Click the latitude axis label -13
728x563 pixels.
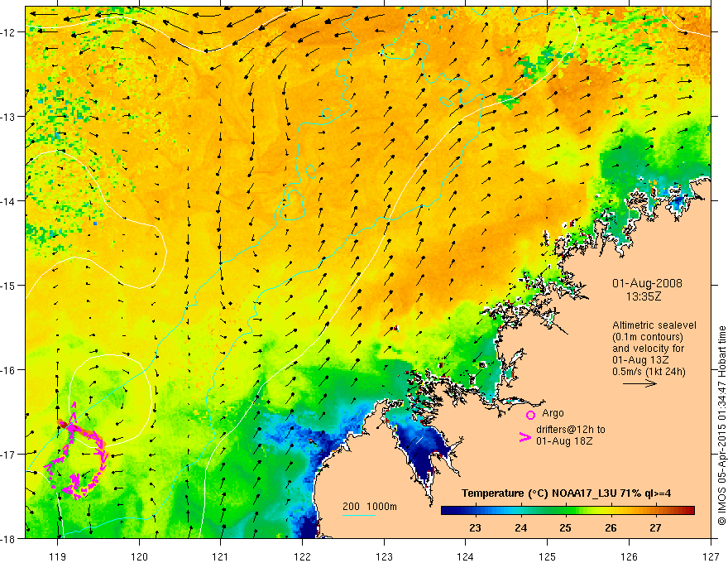(9, 117)
